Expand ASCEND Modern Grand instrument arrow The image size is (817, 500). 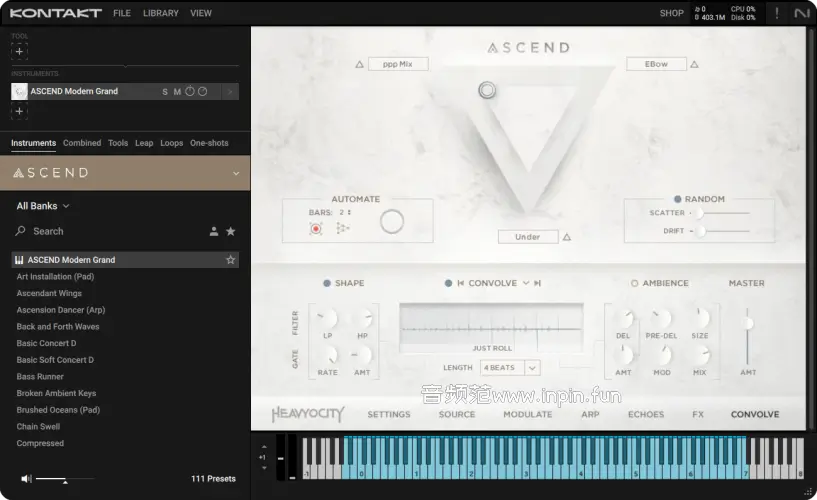(230, 92)
